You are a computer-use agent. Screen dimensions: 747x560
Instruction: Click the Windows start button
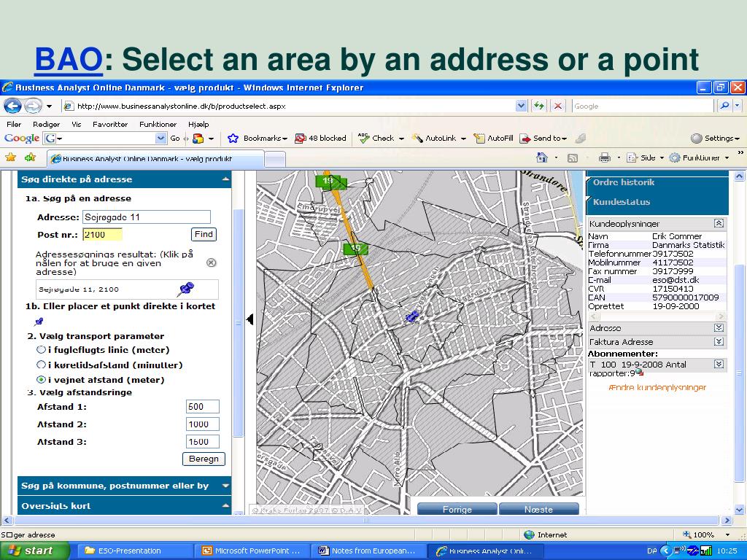click(35, 551)
